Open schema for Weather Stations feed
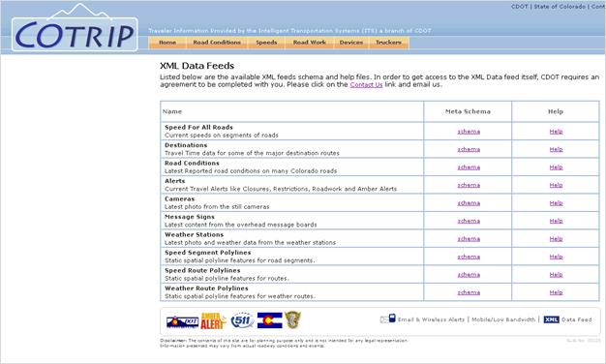This screenshot has height=364, width=606. tap(469, 239)
